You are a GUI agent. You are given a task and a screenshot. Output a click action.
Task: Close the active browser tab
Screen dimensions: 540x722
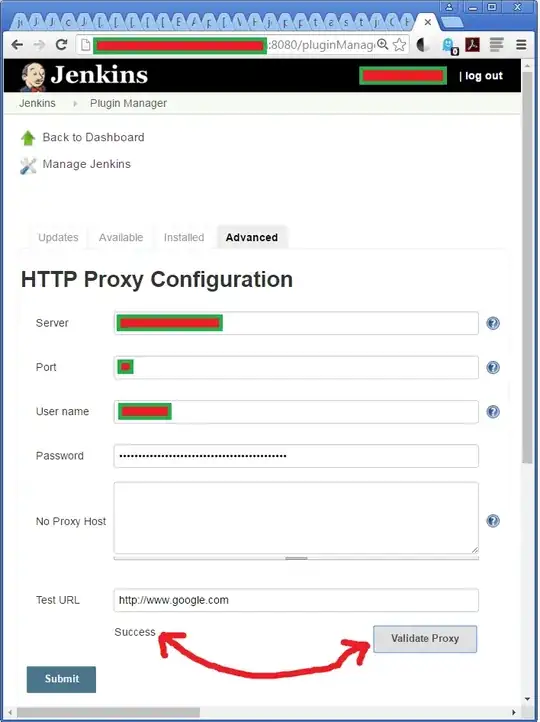[x=428, y=22]
